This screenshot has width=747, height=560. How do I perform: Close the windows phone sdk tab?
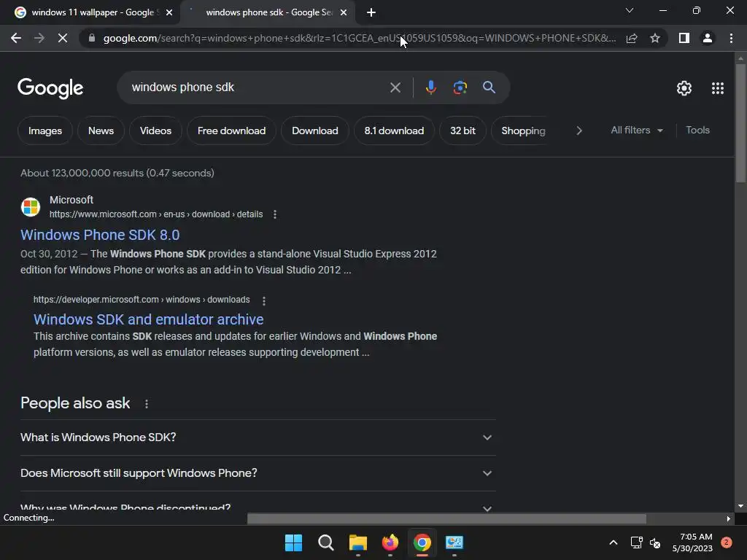click(344, 12)
